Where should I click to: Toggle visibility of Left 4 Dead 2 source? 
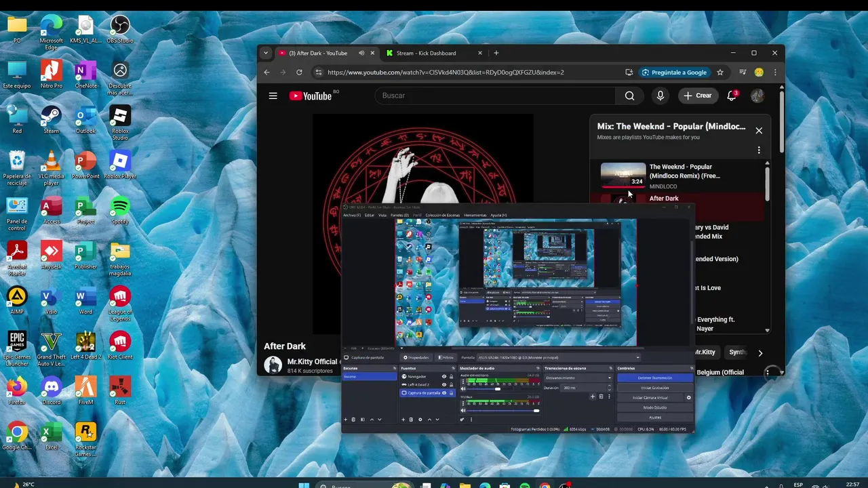click(x=444, y=385)
